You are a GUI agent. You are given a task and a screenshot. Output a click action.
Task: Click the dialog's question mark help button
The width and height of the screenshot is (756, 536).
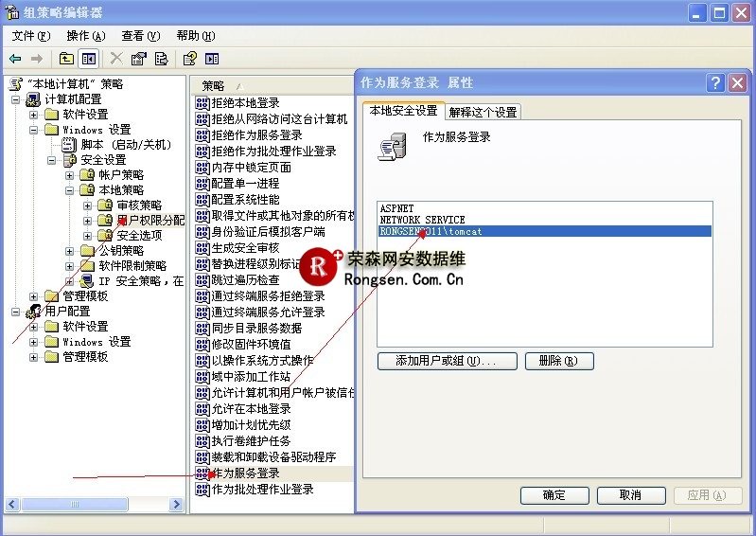[x=715, y=83]
